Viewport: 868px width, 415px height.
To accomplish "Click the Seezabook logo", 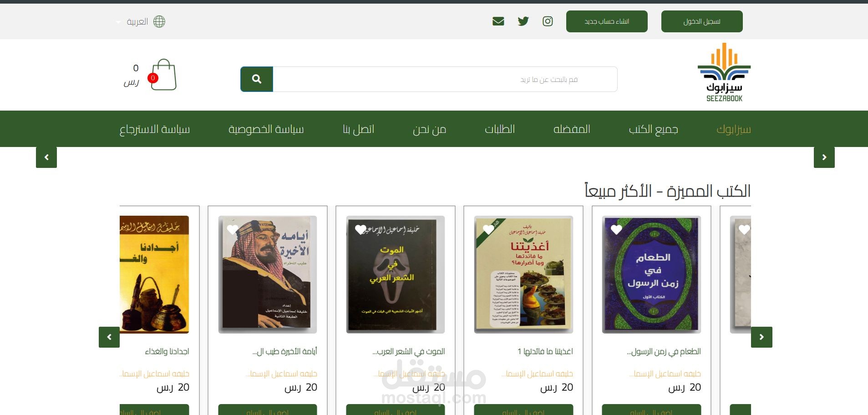I will coord(724,72).
